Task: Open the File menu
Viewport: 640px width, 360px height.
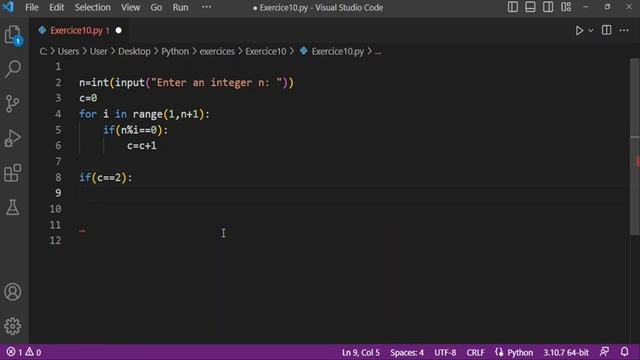Action: point(32,7)
